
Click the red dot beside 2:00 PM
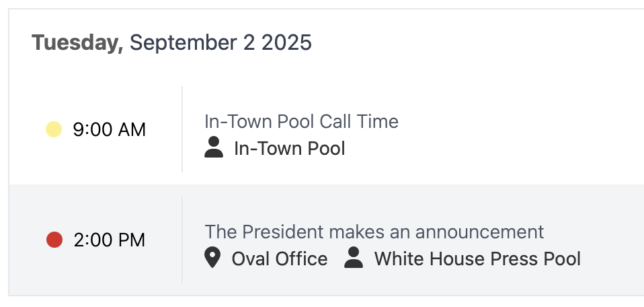[54, 240]
